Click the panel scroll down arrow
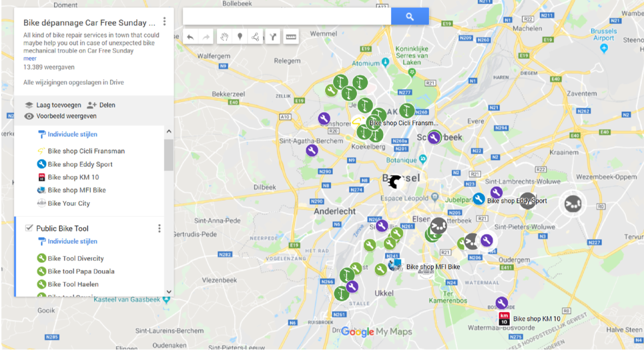The image size is (644, 350). coord(169,292)
